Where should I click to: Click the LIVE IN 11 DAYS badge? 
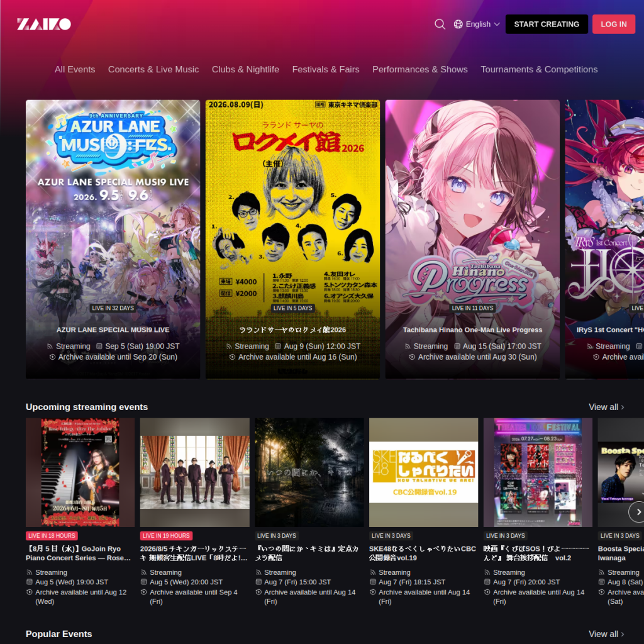472,308
